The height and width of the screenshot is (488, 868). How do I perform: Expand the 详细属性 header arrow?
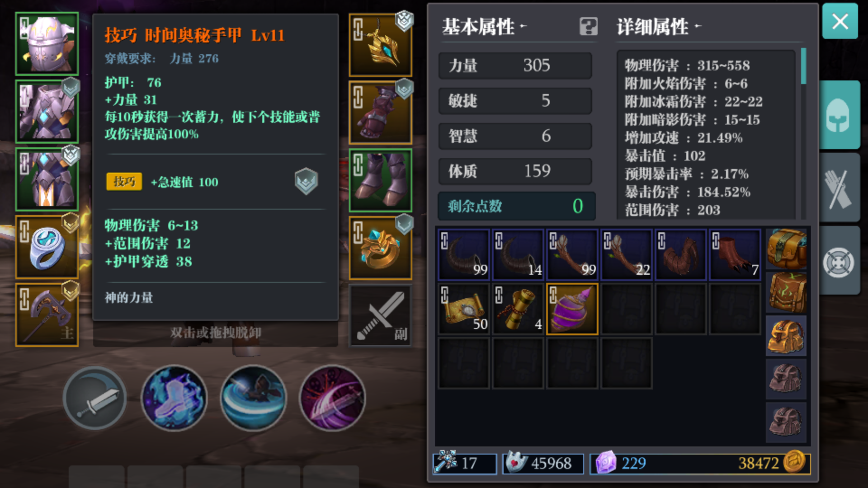[698, 26]
